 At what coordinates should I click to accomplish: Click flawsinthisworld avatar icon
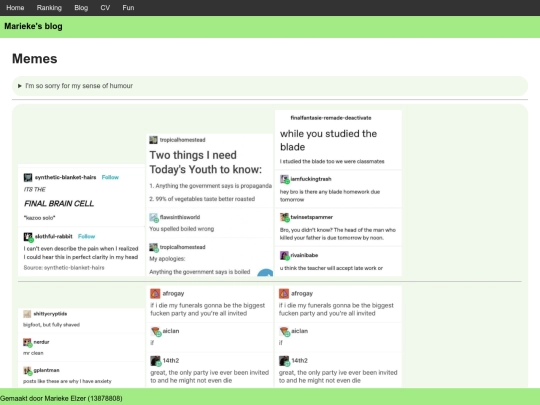pos(154,217)
